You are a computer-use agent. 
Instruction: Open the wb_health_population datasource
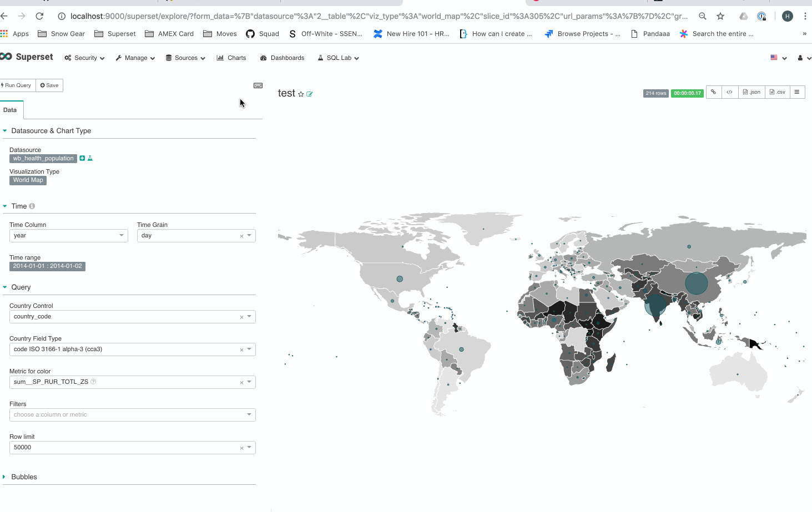(x=43, y=159)
